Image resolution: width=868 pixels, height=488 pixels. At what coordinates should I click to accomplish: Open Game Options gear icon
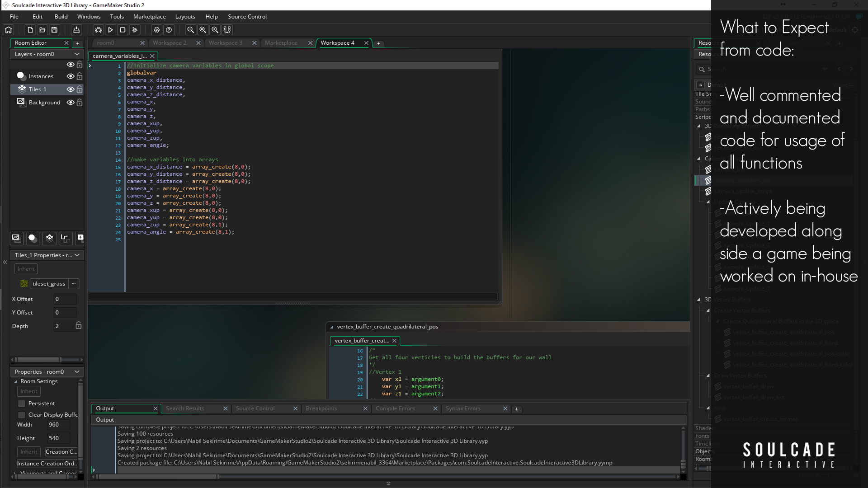[156, 30]
